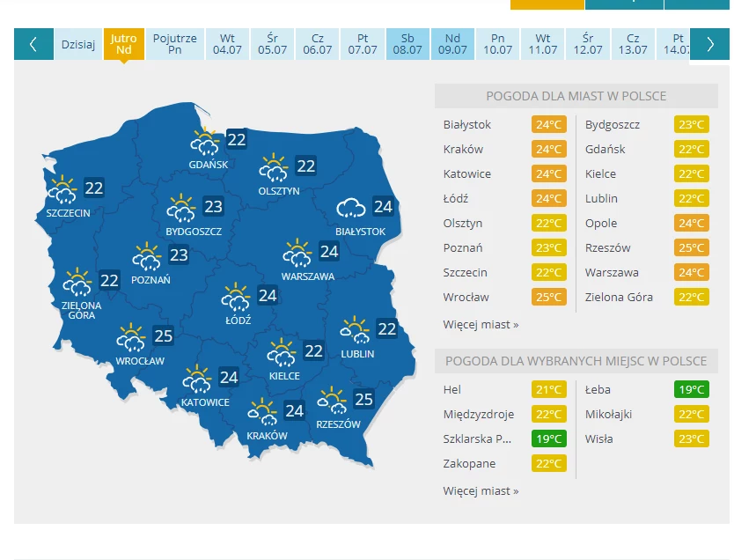Open Białystok in the city list

tap(466, 124)
